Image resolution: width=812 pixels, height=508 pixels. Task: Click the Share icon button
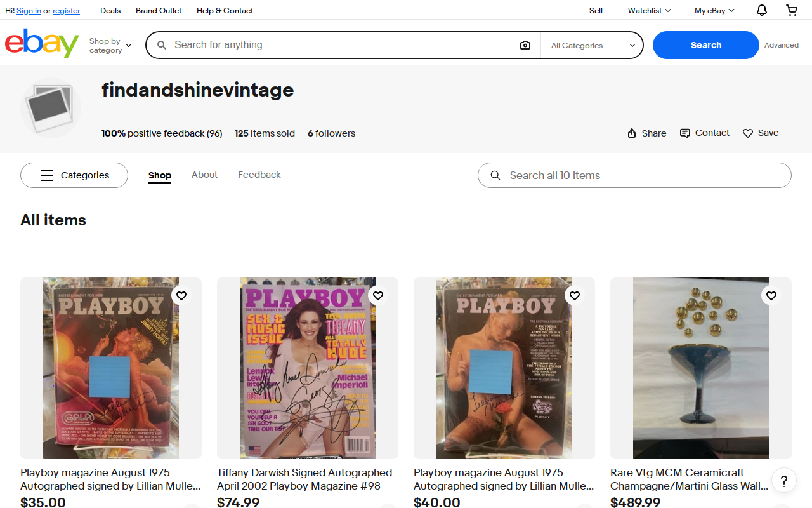(646, 133)
